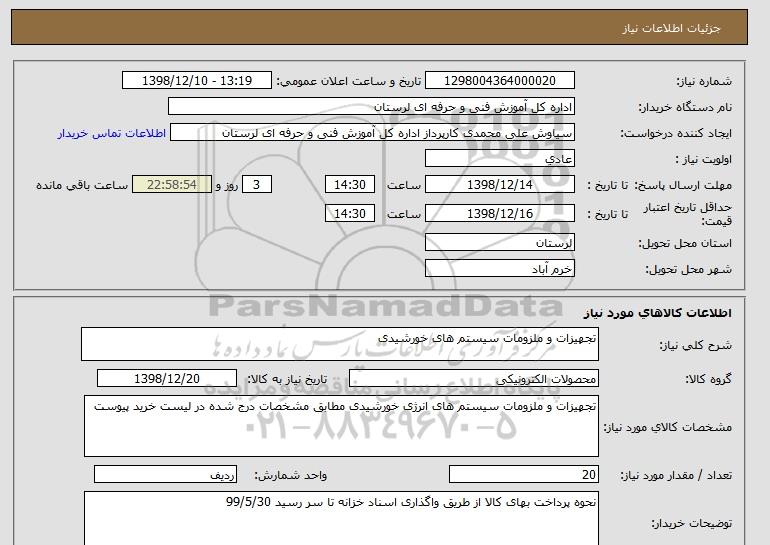
Task: Click the label گروه کالا
Action: (x=709, y=379)
